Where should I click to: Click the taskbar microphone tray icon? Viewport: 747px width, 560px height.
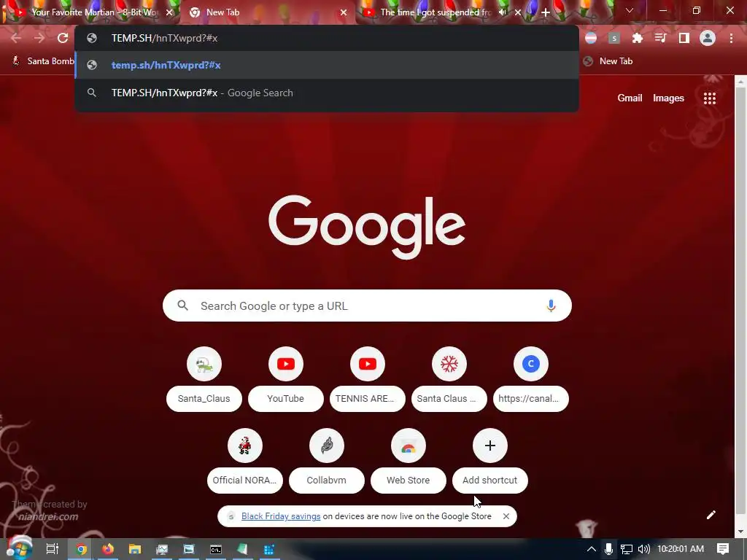(608, 549)
